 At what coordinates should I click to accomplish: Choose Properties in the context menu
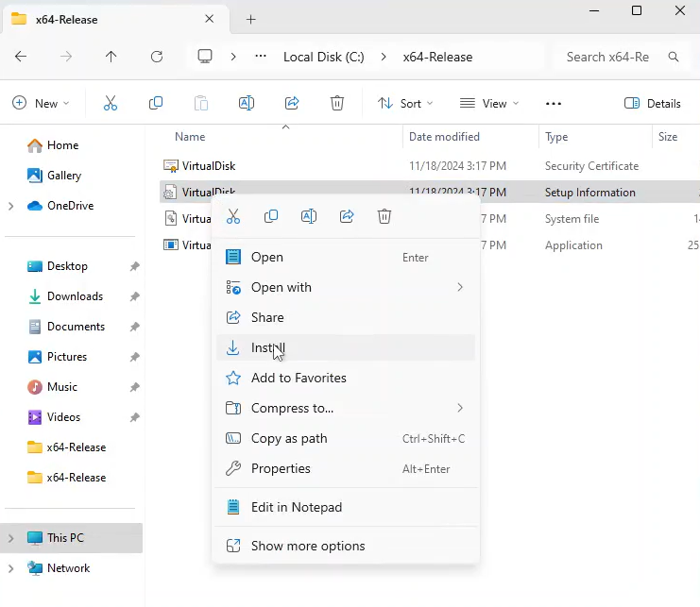coord(346,469)
